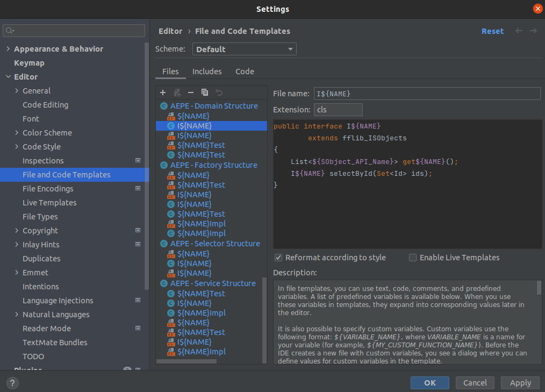Image resolution: width=545 pixels, height=392 pixels.
Task: Click the project-level settings icon next to Inspections
Action: point(138,161)
